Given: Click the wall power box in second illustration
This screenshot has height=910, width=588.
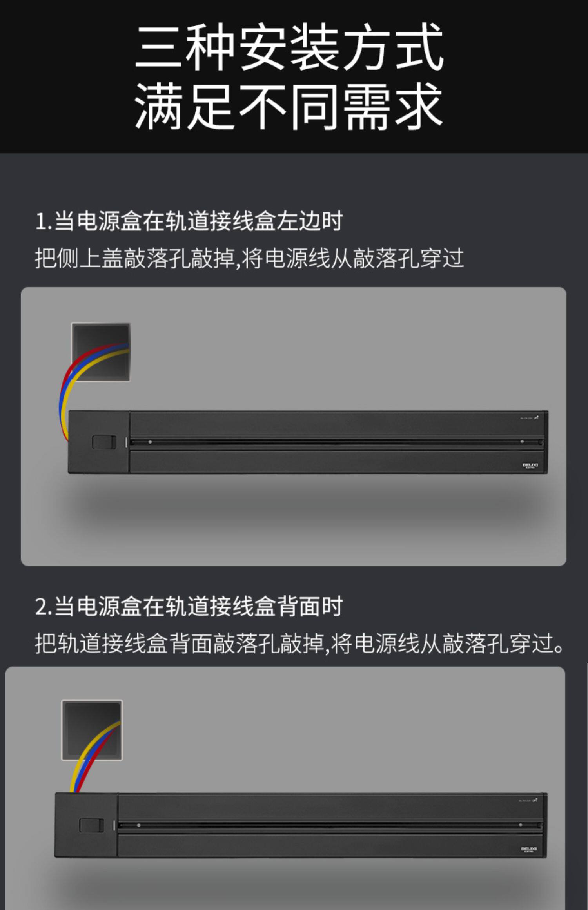Looking at the screenshot, I should pyautogui.click(x=92, y=730).
